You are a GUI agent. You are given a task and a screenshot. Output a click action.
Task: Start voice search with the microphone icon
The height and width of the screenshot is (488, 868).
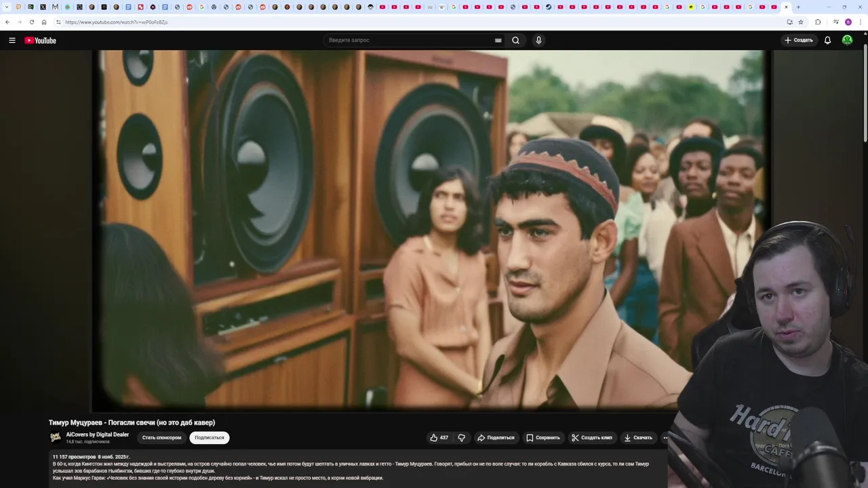click(538, 40)
